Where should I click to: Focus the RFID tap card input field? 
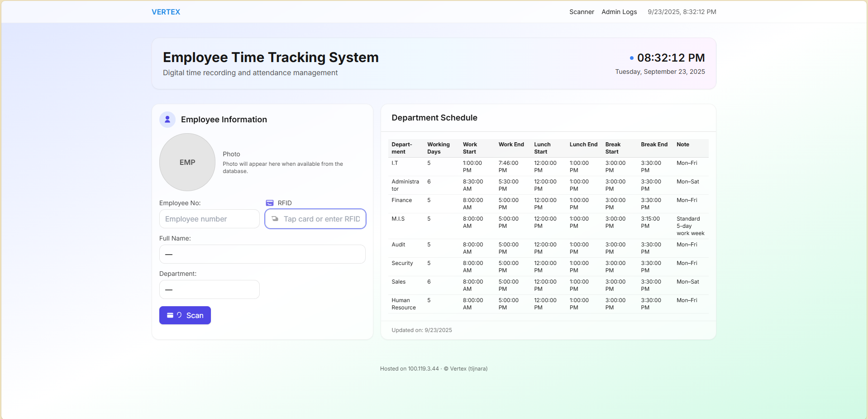click(x=321, y=219)
